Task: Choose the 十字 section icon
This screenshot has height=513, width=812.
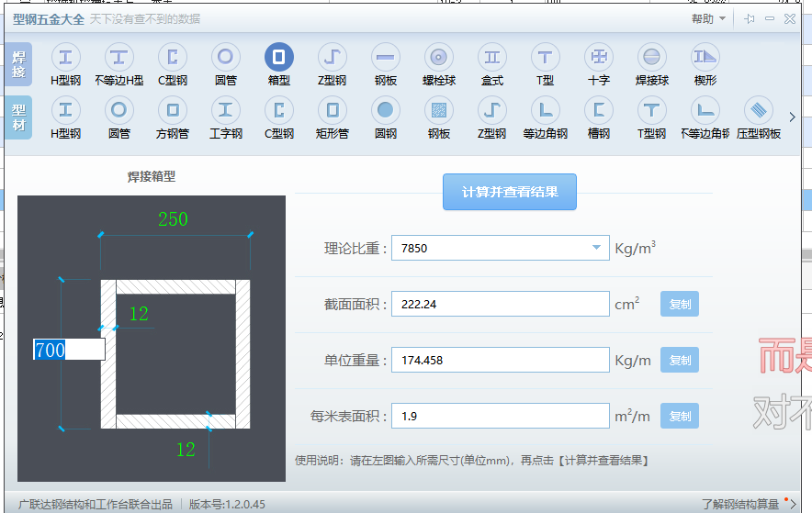Action: 599,58
